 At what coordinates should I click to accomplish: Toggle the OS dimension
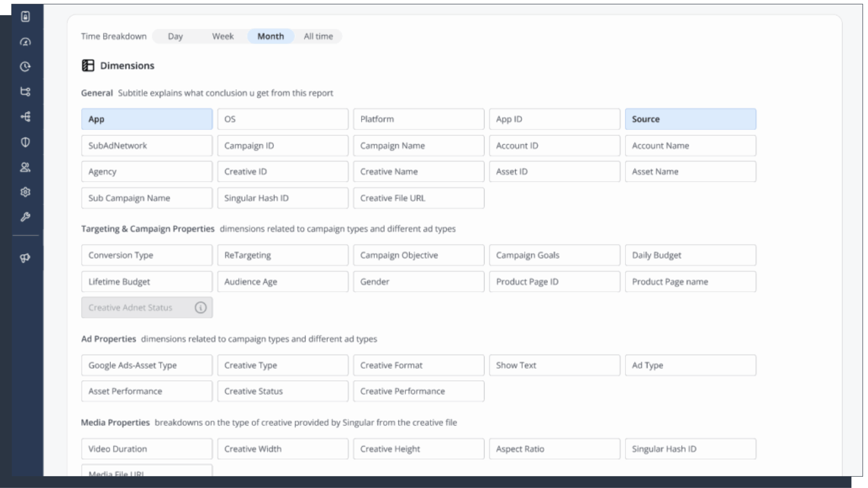coord(283,119)
